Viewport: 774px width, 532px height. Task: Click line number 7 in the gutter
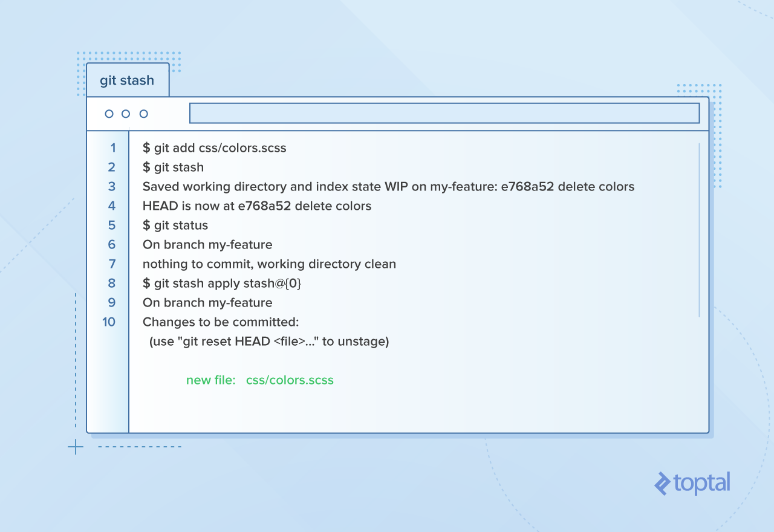pyautogui.click(x=112, y=264)
